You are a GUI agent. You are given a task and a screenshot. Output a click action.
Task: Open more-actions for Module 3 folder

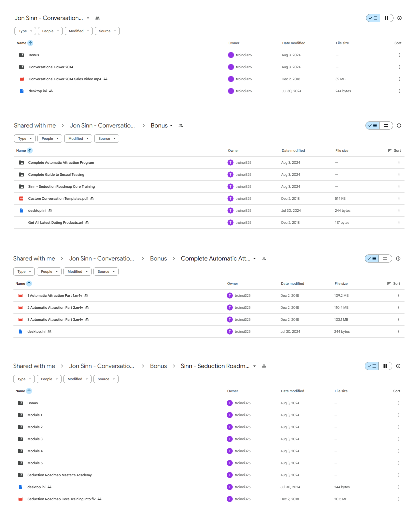[x=398, y=439]
